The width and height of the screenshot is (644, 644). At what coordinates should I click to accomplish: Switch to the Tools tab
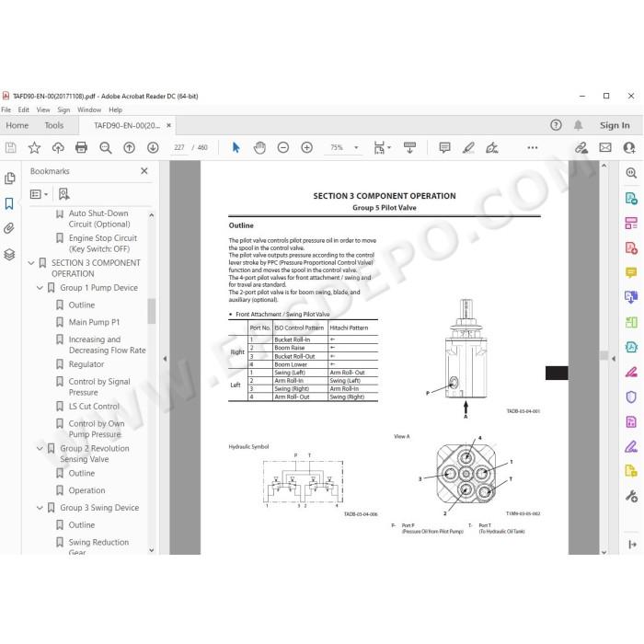(53, 125)
